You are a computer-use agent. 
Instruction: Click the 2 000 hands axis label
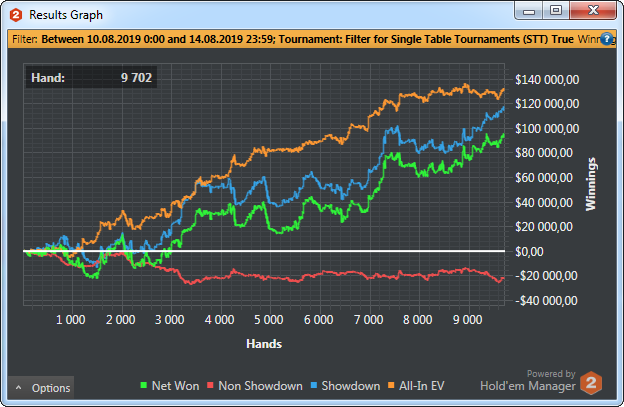[x=120, y=319]
